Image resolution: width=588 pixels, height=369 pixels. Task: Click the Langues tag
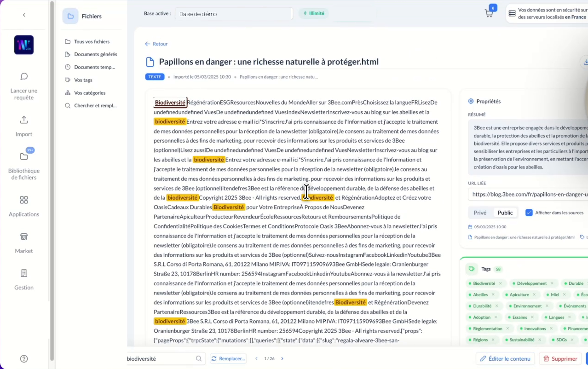pyautogui.click(x=556, y=317)
